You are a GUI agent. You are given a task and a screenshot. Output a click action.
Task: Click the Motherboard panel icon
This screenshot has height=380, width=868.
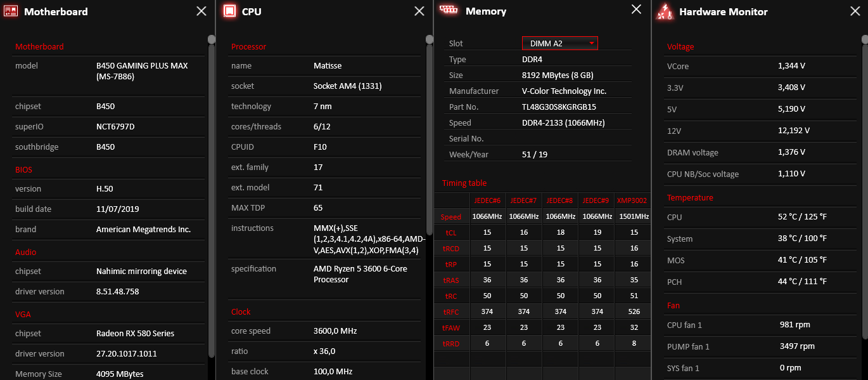point(11,11)
